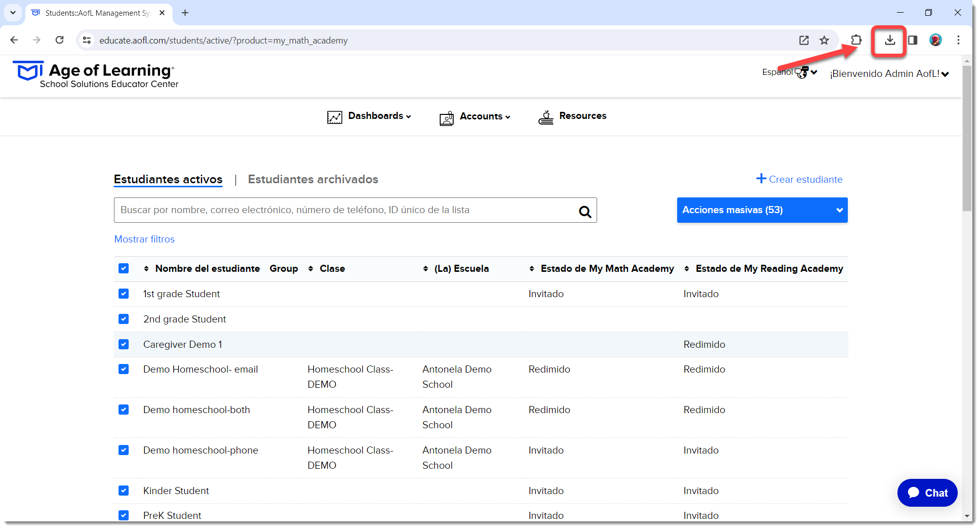
Task: Click Antonela Demo School in Demo homeschool-phone row
Action: (457, 458)
